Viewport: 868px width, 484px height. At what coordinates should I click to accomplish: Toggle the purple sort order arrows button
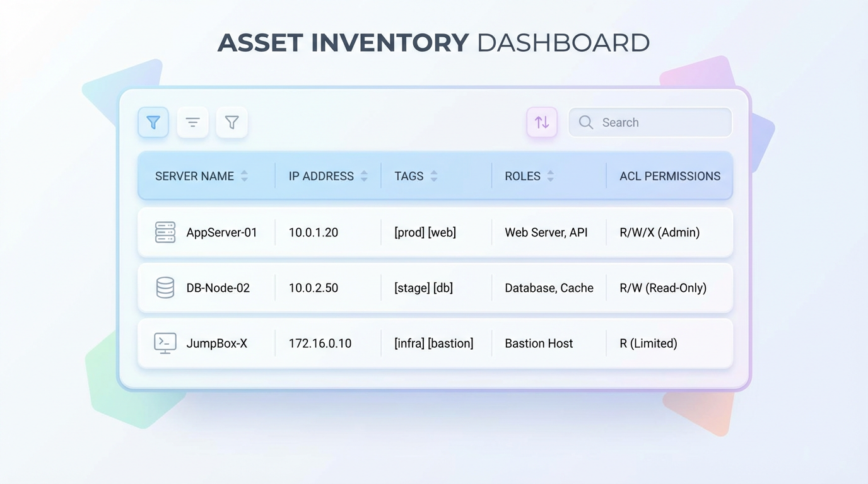(542, 122)
